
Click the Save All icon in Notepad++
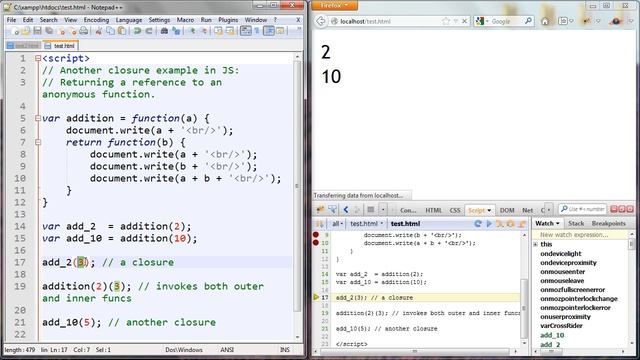49,31
